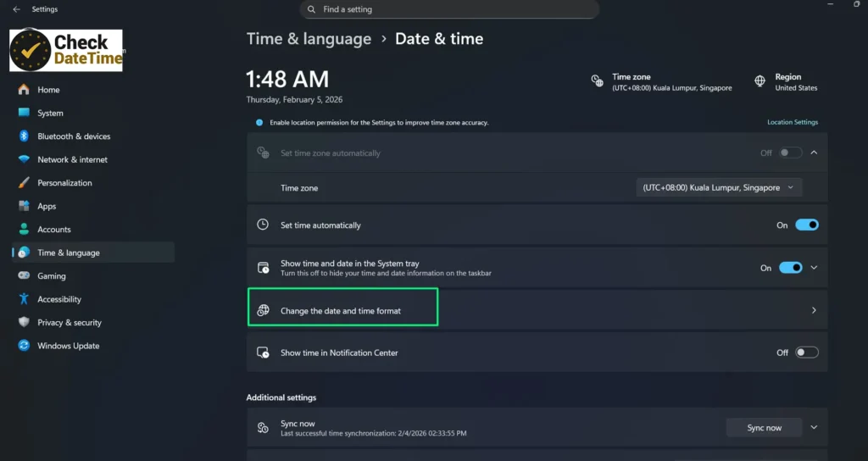Click the last successful time synchronization text
This screenshot has width=868, height=461.
[374, 433]
